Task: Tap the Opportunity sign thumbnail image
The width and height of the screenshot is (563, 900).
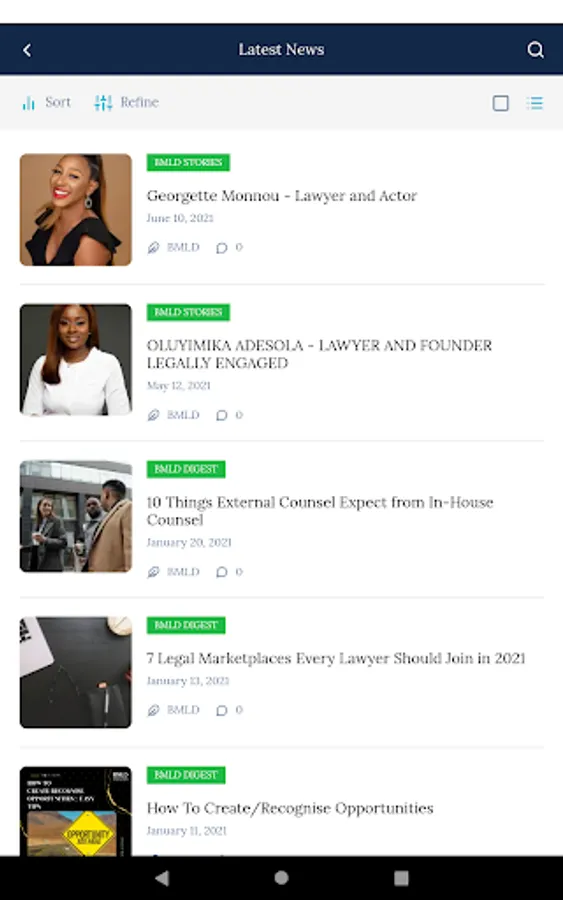Action: 76,811
